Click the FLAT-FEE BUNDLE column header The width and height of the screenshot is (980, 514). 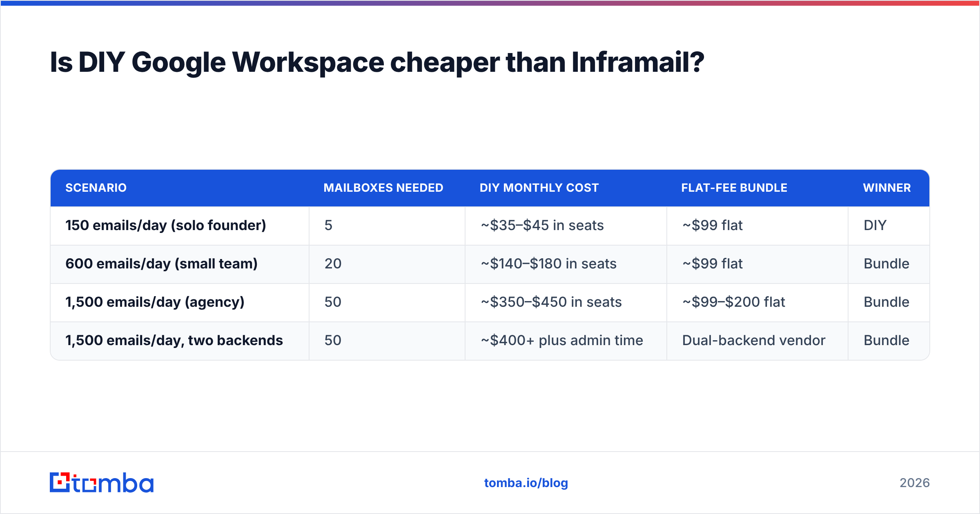pyautogui.click(x=734, y=188)
